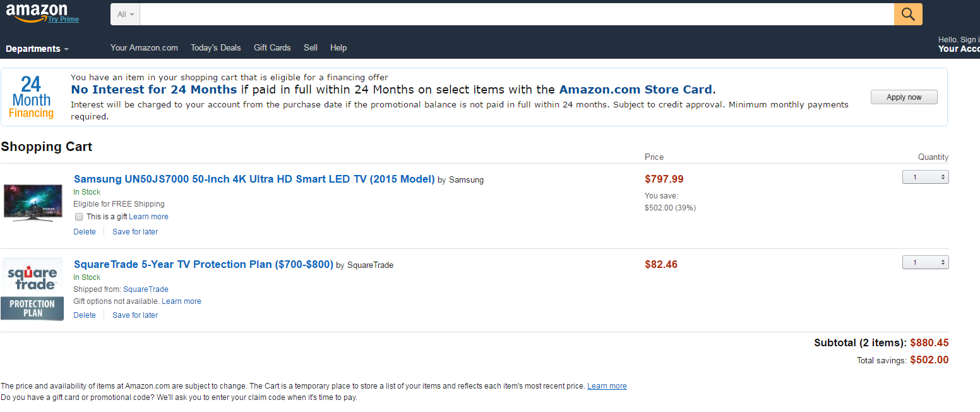The image size is (980, 412).
Task: Delete the Samsung TV from cart
Action: 85,232
